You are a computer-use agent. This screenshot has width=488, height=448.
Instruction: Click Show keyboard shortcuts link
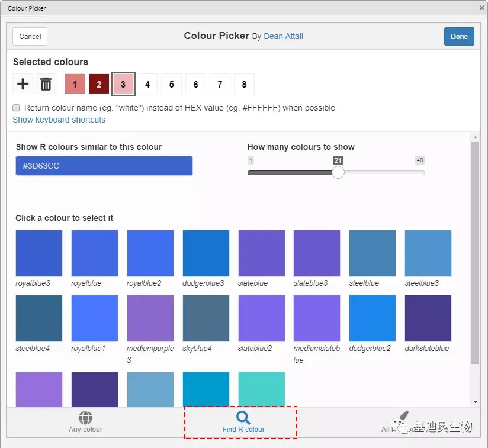pyautogui.click(x=59, y=120)
